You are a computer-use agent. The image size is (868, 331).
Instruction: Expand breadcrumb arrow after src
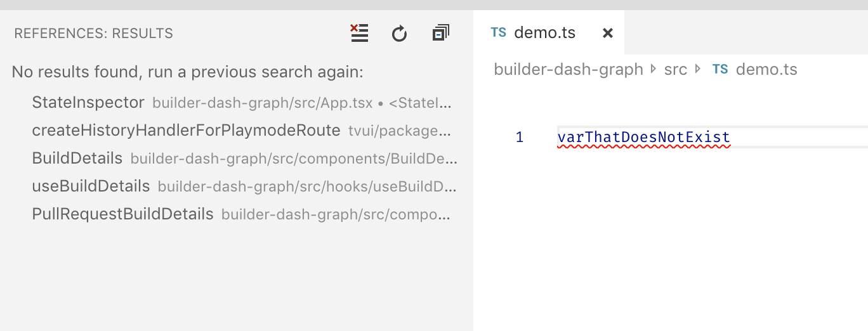click(x=698, y=69)
